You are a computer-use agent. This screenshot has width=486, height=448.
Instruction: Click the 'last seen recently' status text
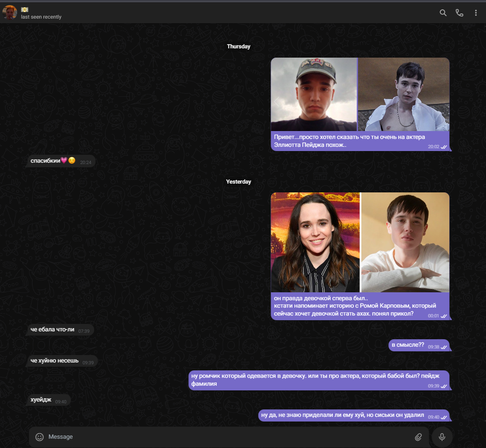[41, 17]
